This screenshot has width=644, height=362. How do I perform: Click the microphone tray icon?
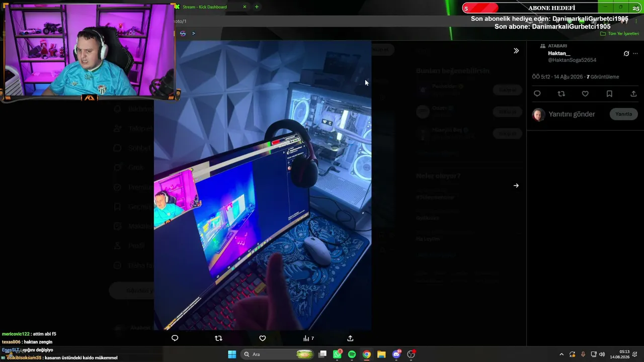point(583,354)
